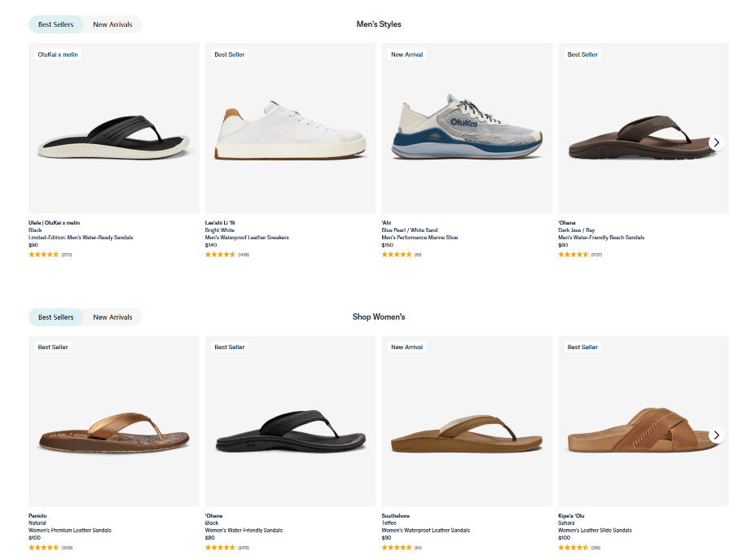
Task: Select Best Sellers tab in Men's Styles
Action: 56,24
